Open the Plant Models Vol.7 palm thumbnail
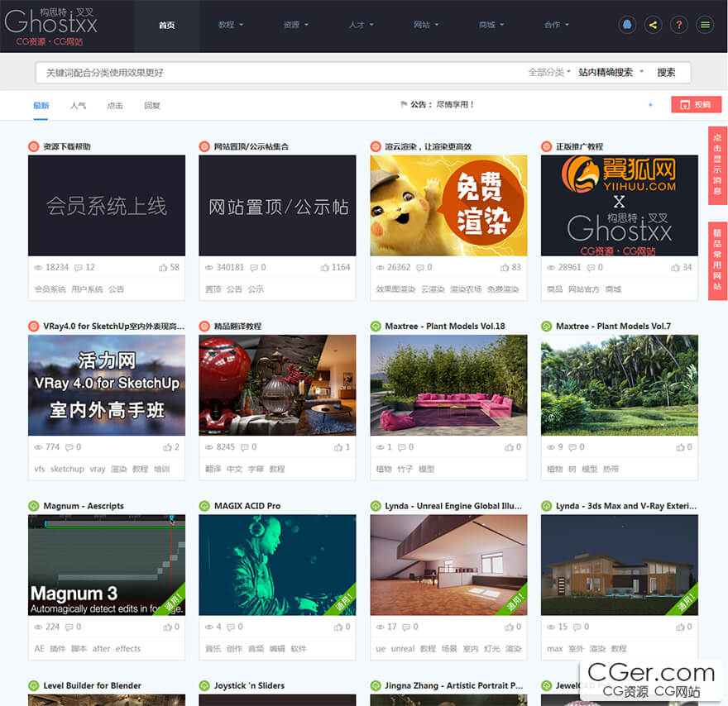Viewport: 728px width, 706px height. click(x=620, y=385)
